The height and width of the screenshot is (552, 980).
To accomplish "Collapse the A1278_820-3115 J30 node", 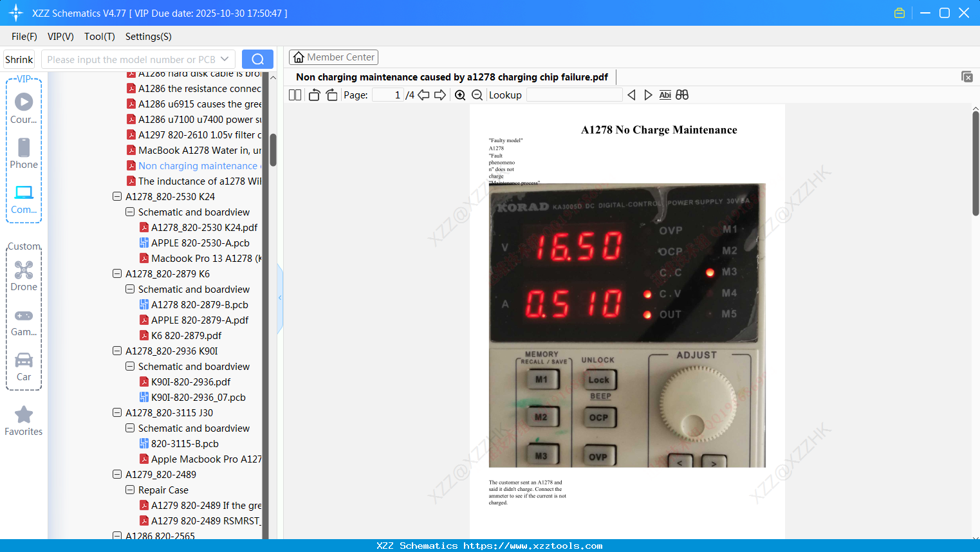I will 117,412.
